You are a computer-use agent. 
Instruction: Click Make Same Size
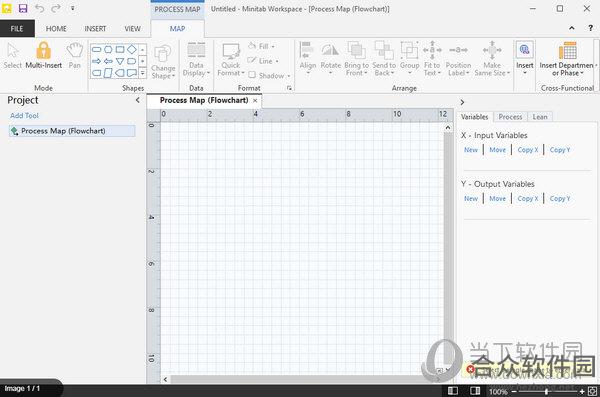pyautogui.click(x=492, y=59)
